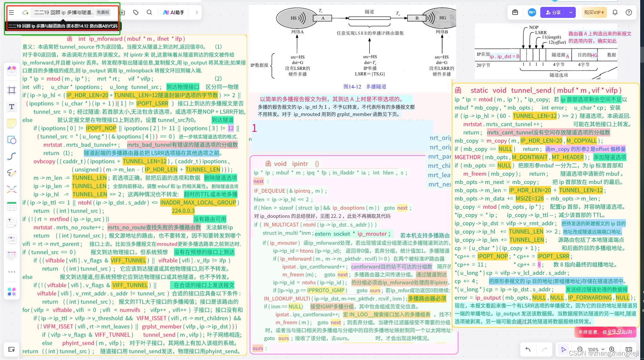Select the Pen drawing tool
Image resolution: width=644 pixels, height=360 pixels.
coord(12,173)
